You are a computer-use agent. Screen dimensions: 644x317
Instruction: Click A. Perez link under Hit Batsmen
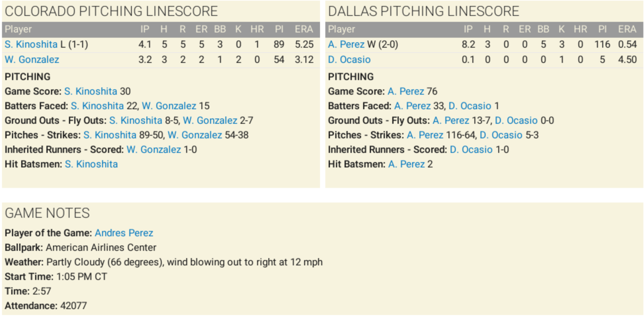click(x=406, y=164)
